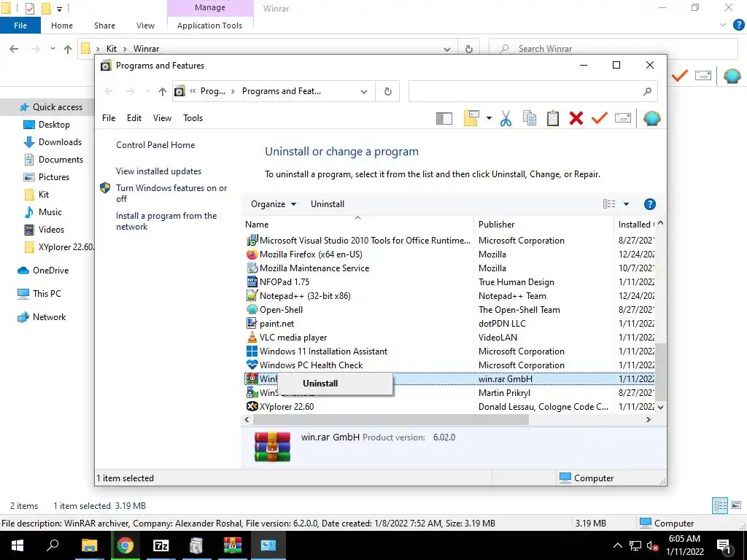Click the search box in Programs and Features
747x560 pixels.
pos(533,91)
